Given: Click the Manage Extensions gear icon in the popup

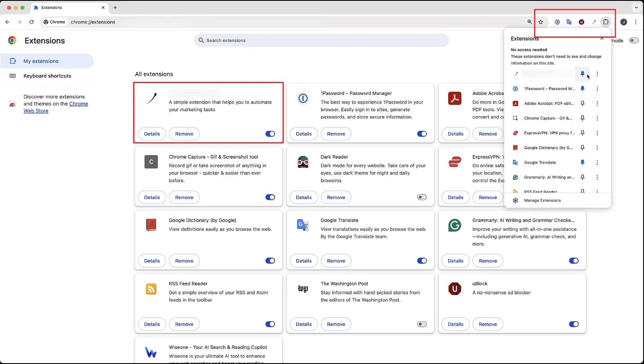Looking at the screenshot, I should [x=515, y=200].
